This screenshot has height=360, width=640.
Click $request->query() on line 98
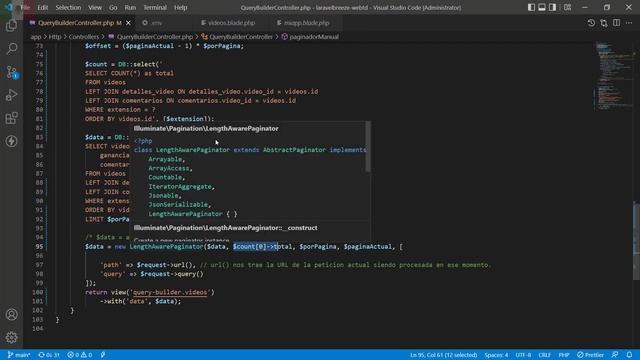click(x=172, y=274)
